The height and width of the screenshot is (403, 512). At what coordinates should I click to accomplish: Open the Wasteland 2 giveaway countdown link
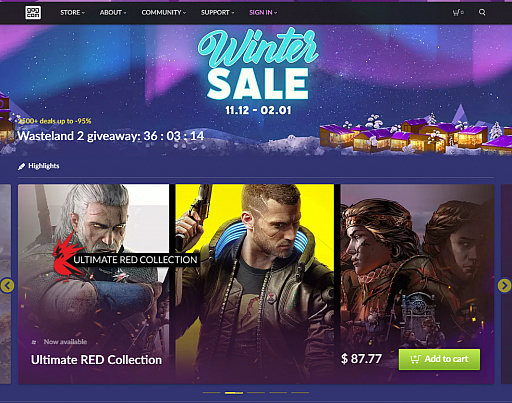click(x=111, y=136)
